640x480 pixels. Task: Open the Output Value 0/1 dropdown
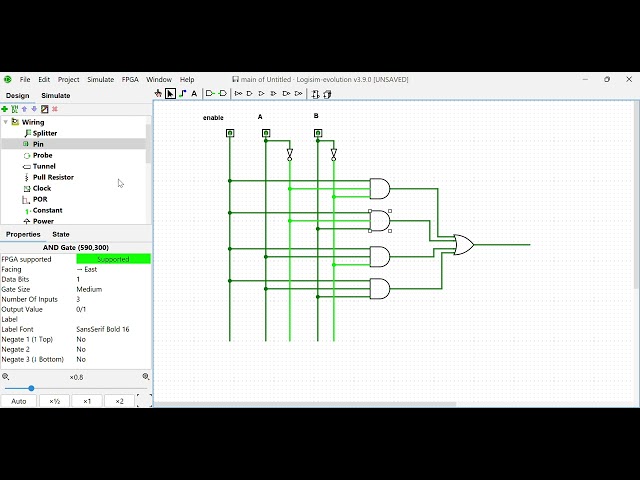pos(113,309)
